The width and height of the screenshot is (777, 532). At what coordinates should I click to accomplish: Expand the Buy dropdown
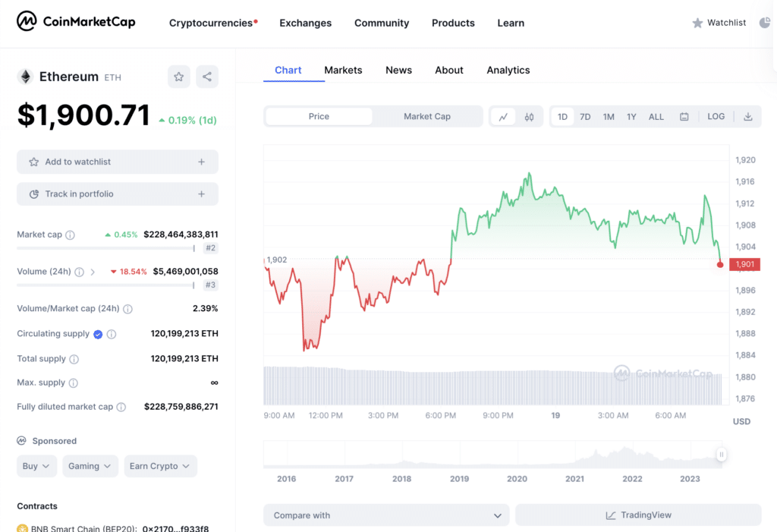point(36,466)
